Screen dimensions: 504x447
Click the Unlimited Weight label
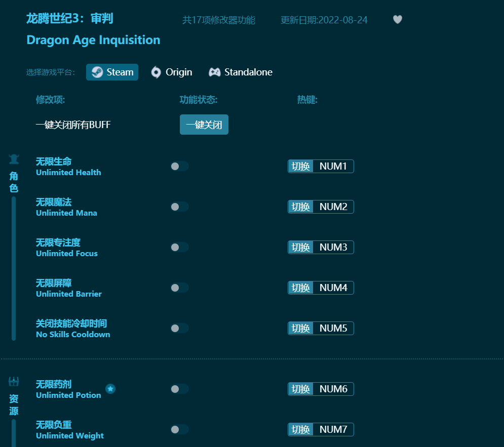70,436
